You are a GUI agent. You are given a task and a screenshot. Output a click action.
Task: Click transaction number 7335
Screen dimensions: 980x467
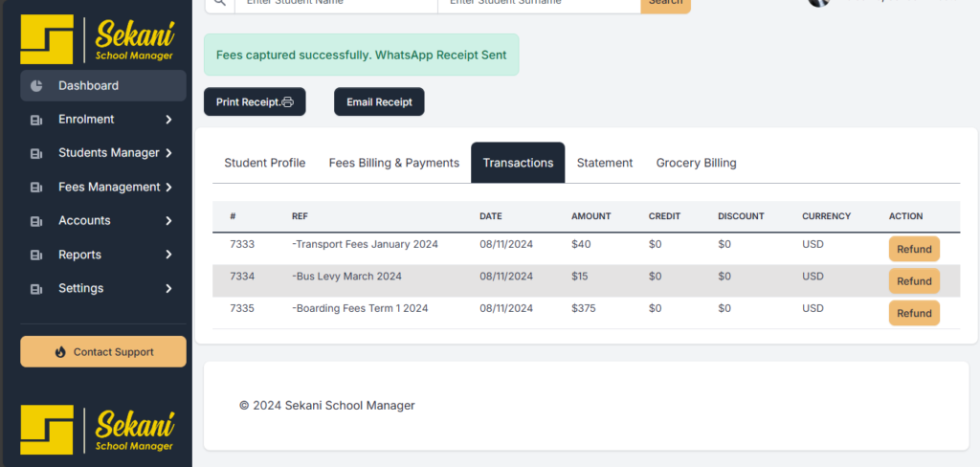coord(242,308)
